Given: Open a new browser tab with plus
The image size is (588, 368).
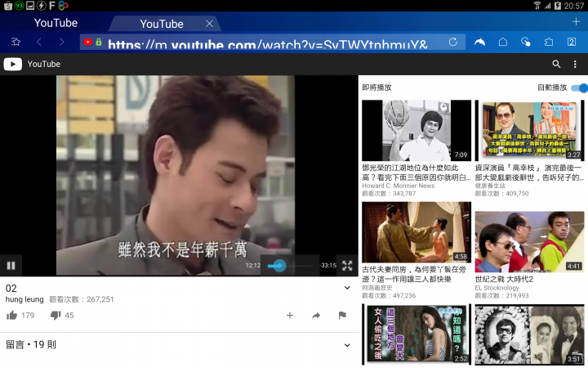Looking at the screenshot, I should 577,22.
